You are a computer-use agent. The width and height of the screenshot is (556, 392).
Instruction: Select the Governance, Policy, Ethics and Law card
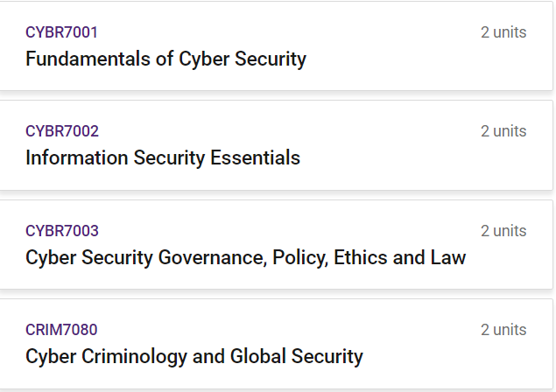coord(276,244)
